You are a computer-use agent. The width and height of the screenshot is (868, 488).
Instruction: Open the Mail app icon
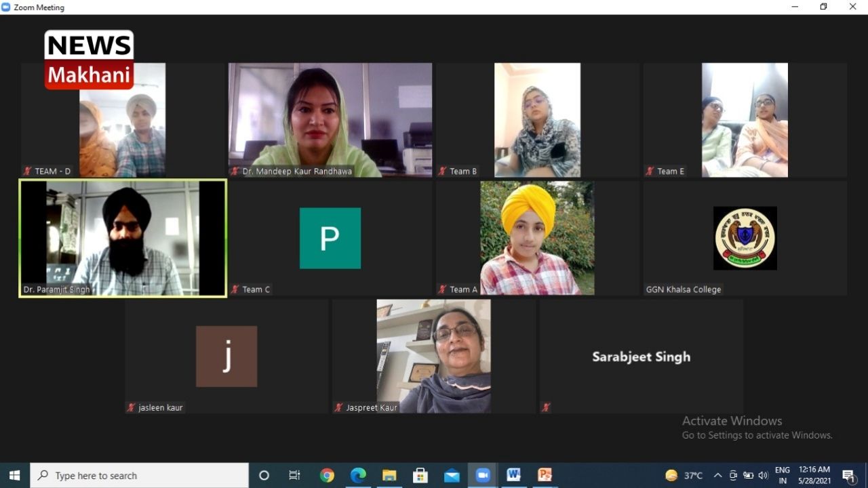(x=452, y=475)
